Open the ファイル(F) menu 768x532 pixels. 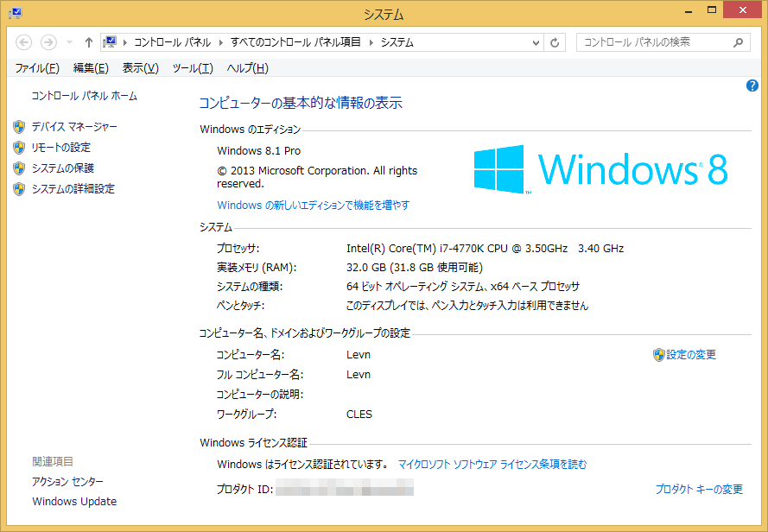pyautogui.click(x=37, y=68)
